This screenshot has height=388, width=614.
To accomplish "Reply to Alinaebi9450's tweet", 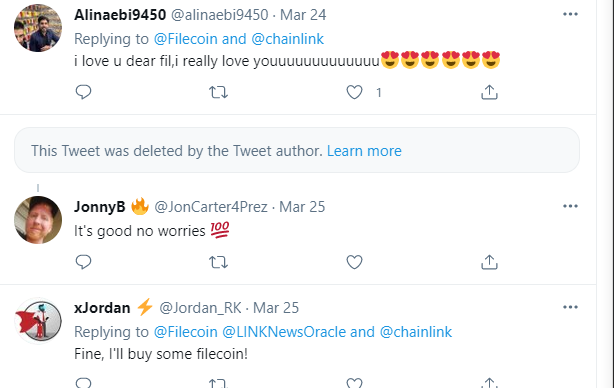I will pyautogui.click(x=83, y=92).
